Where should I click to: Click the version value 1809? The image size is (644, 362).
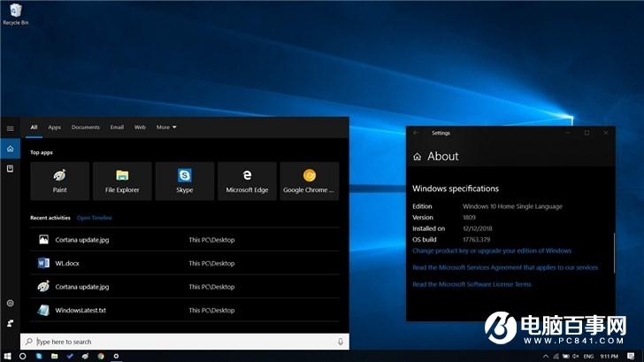coord(469,218)
